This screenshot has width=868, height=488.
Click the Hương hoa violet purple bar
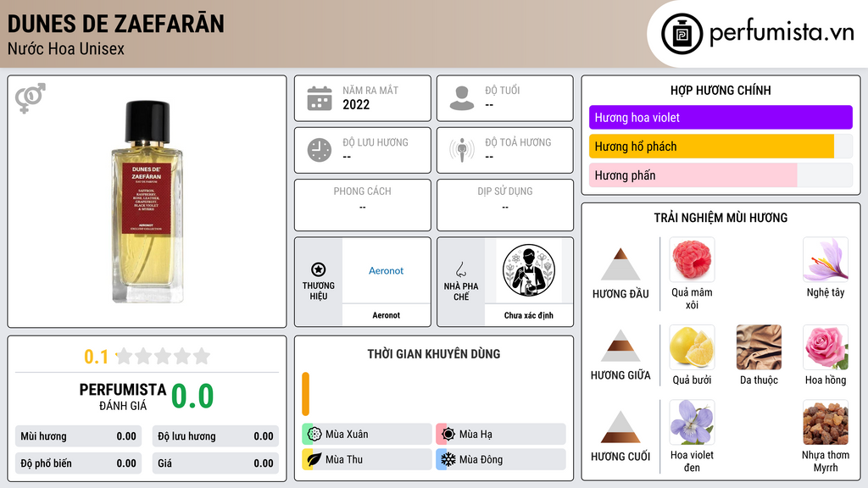(721, 117)
